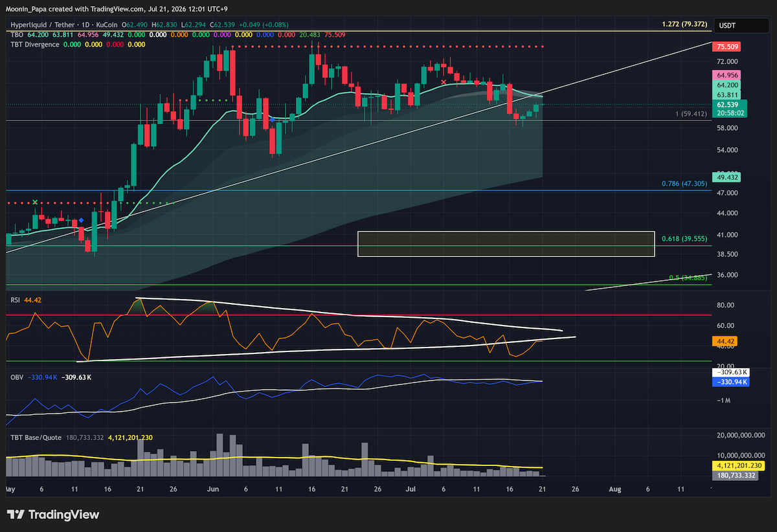This screenshot has height=532, width=777.
Task: Click the green X marker above early May candles
Action: pos(35,202)
